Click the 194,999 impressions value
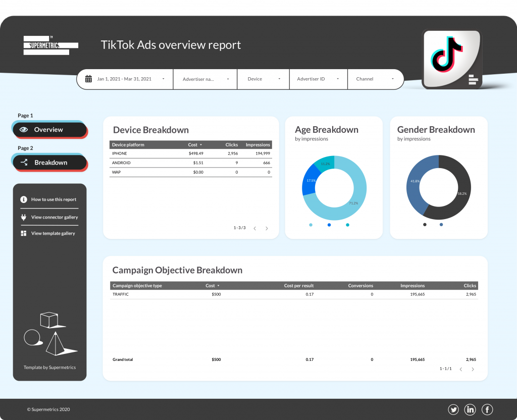The image size is (517, 420). (x=263, y=153)
